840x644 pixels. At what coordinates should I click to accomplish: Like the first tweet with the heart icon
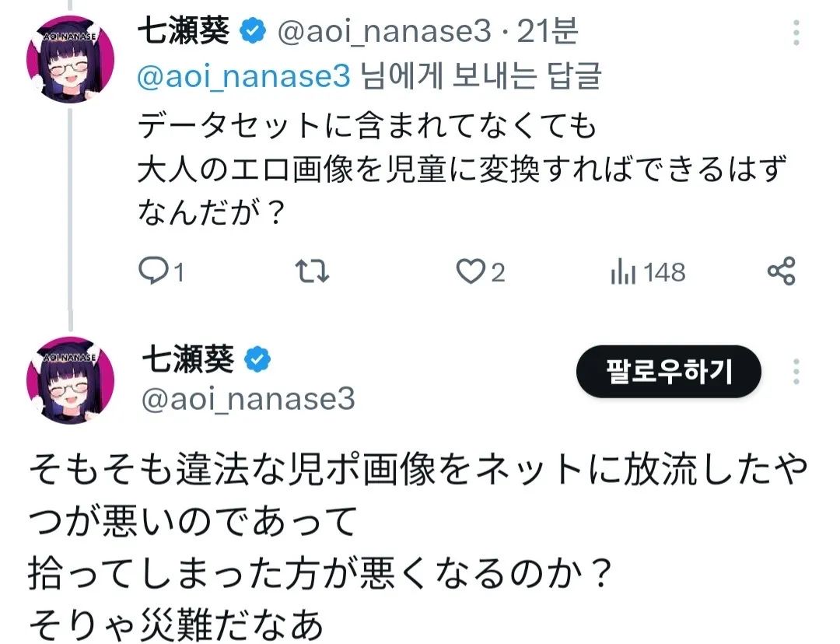pyautogui.click(x=469, y=271)
